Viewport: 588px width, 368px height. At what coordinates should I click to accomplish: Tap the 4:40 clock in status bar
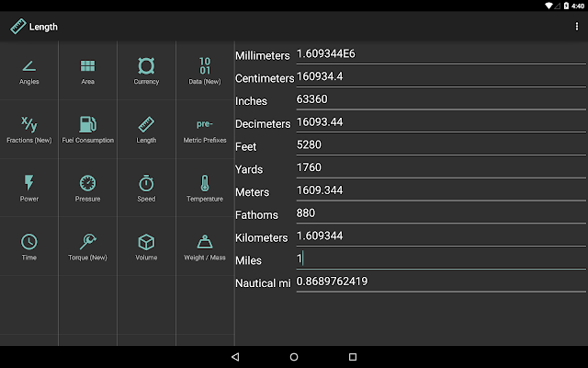(x=578, y=6)
